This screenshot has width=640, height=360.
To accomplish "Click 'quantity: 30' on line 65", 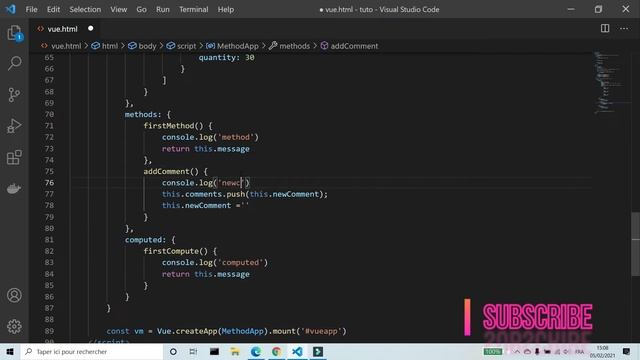I will point(227,58).
